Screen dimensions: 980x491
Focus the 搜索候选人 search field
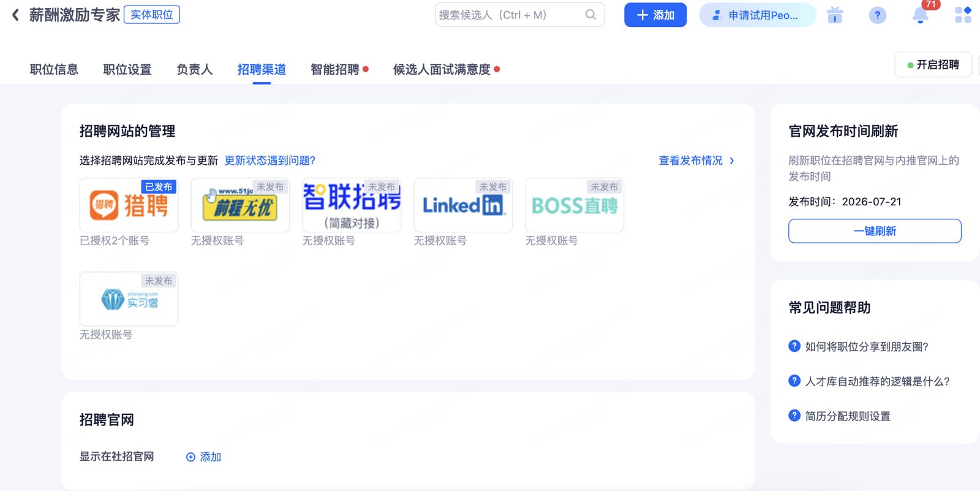click(x=519, y=15)
